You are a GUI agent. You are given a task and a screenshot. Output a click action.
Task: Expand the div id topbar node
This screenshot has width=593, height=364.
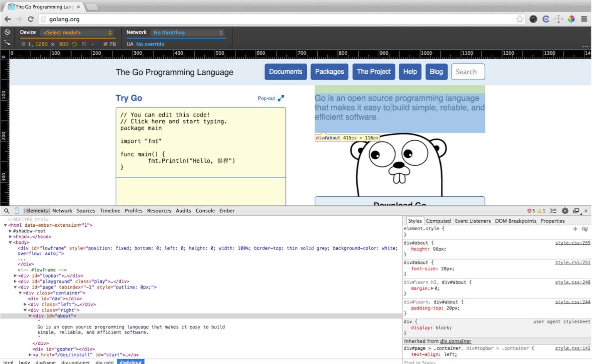click(15, 276)
